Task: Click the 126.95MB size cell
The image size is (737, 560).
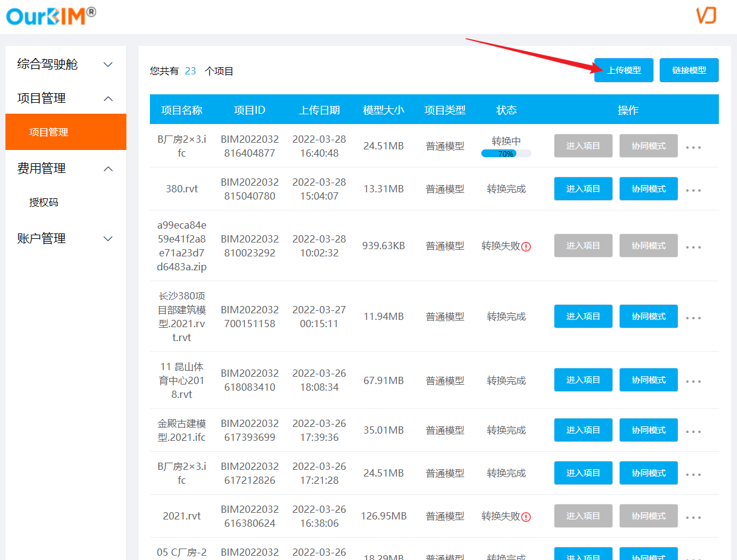Action: point(383,516)
